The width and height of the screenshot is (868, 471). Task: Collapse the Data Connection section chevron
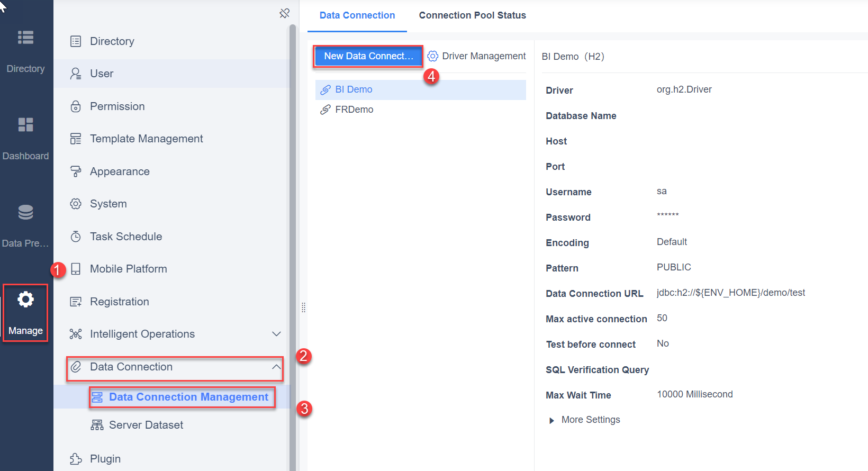(276, 367)
